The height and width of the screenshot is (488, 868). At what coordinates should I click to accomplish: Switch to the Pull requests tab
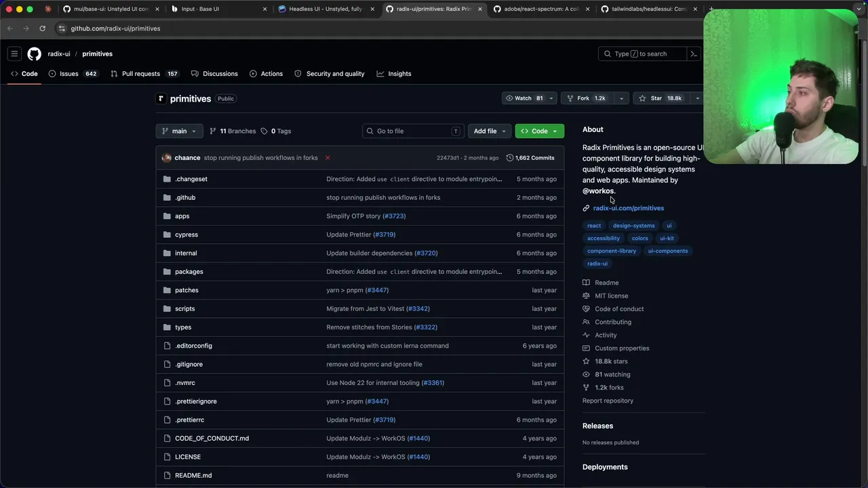click(144, 74)
